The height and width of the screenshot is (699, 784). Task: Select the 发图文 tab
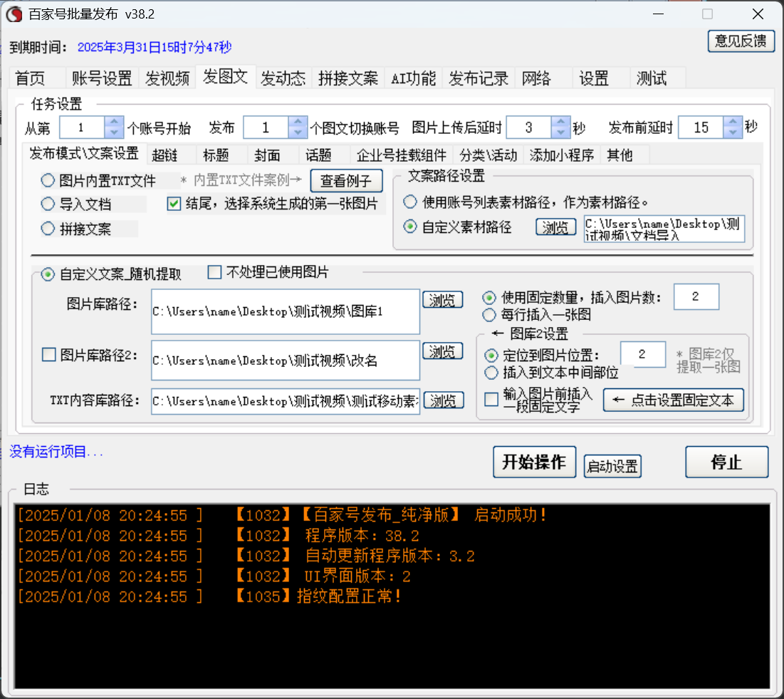[226, 77]
